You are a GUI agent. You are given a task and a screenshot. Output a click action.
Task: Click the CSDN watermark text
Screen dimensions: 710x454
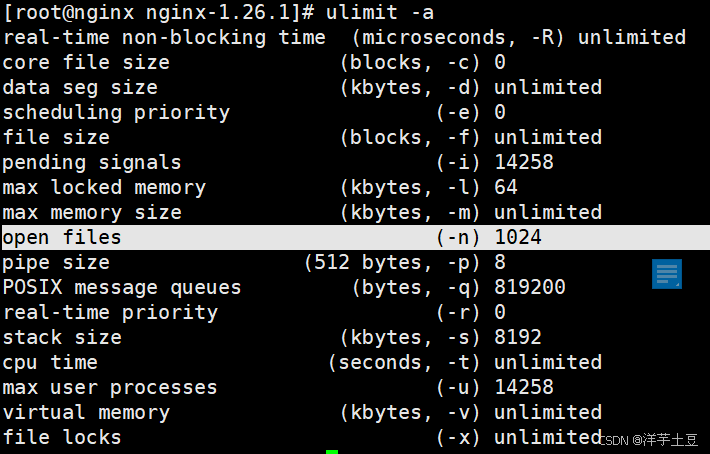(x=648, y=440)
